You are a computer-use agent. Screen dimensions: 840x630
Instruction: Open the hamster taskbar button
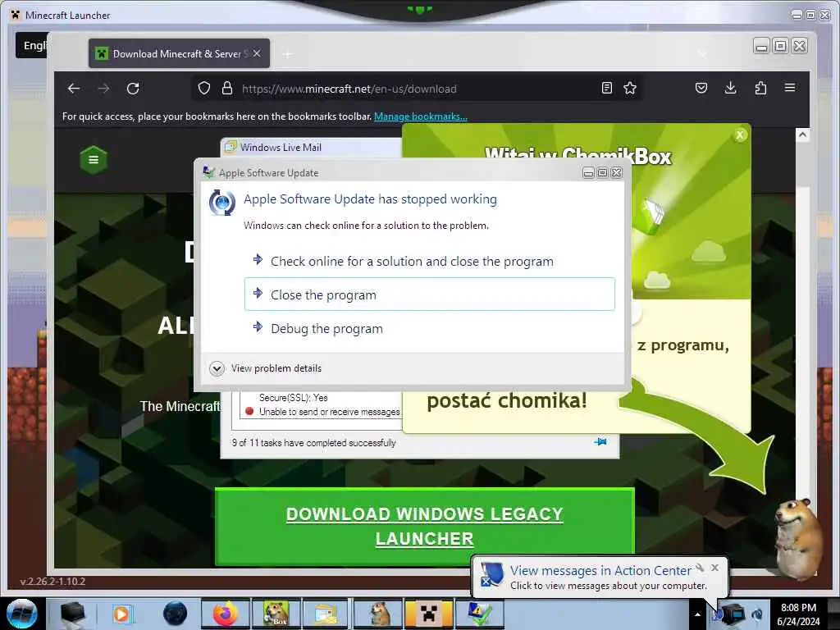coord(379,614)
